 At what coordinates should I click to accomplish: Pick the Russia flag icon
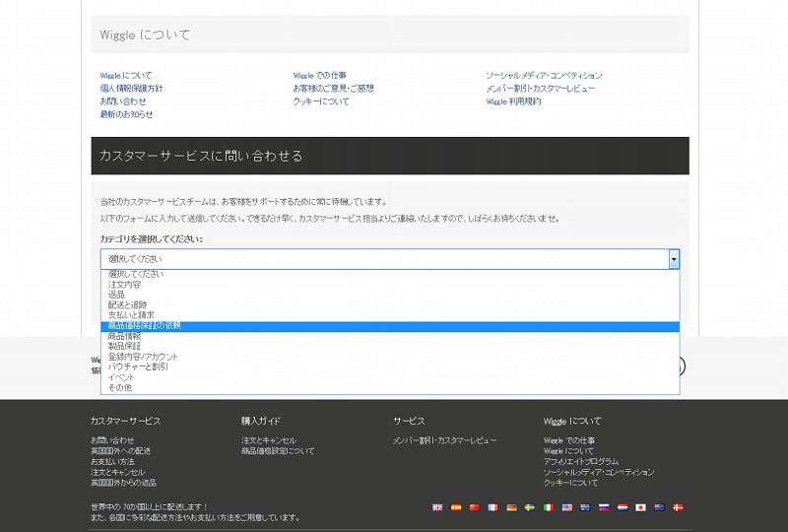pyautogui.click(x=604, y=507)
